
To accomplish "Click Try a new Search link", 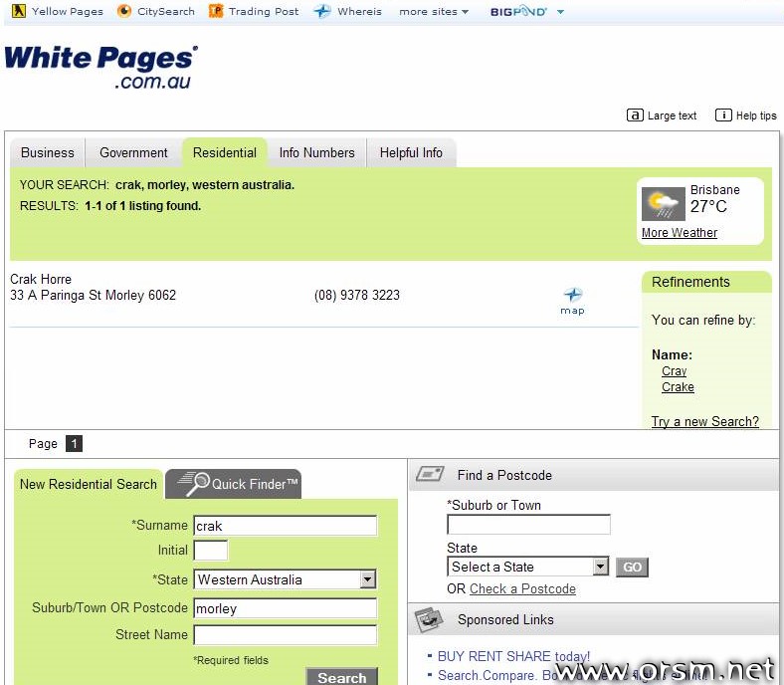I will tap(705, 422).
